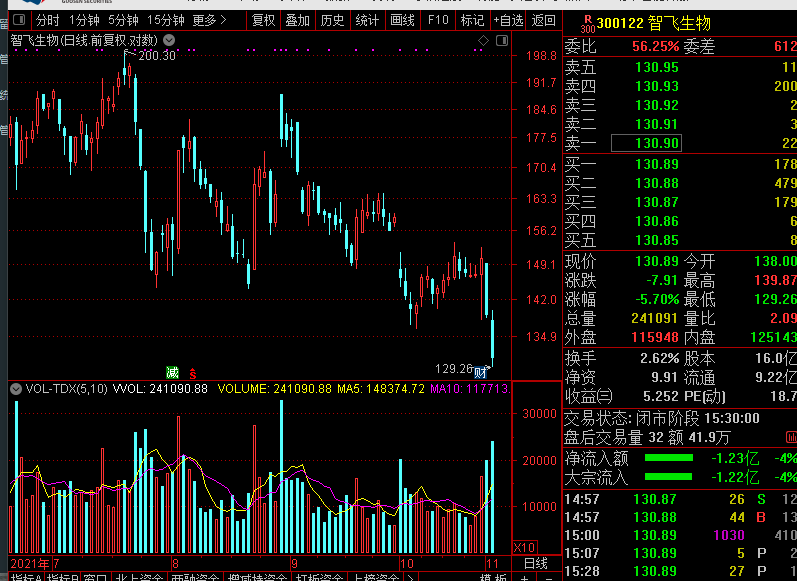Activate the 画线 drawing tool
797x581 pixels.
(x=402, y=20)
